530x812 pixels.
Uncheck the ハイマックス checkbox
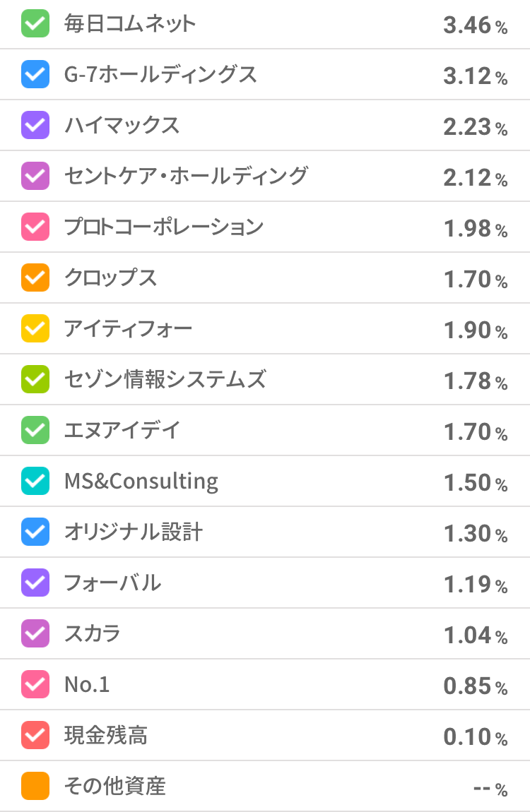(35, 125)
